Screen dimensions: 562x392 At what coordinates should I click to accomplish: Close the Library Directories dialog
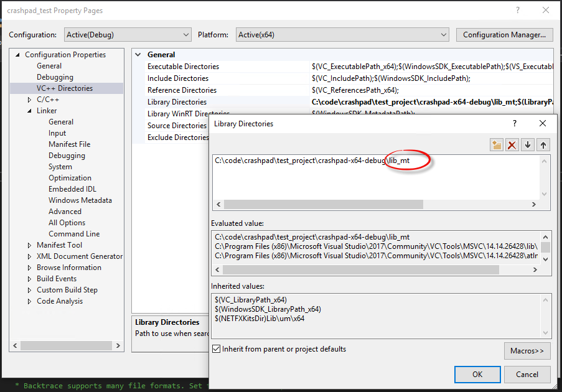(541, 123)
